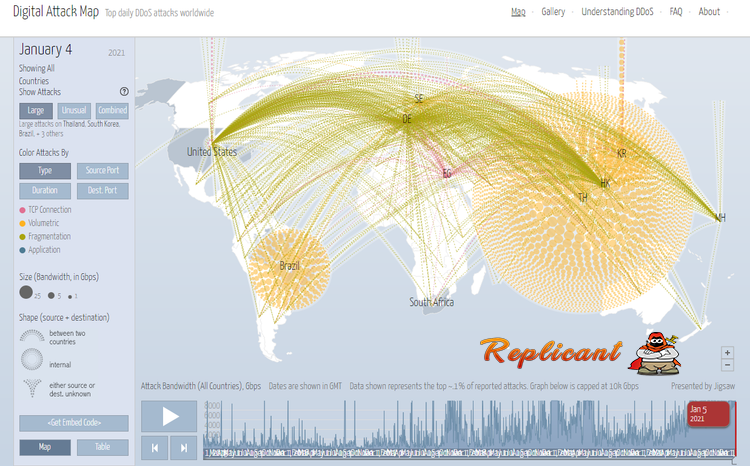This screenshot has height=466, width=750.
Task: Click the 25 Gbps size legend circle
Action: point(26,292)
